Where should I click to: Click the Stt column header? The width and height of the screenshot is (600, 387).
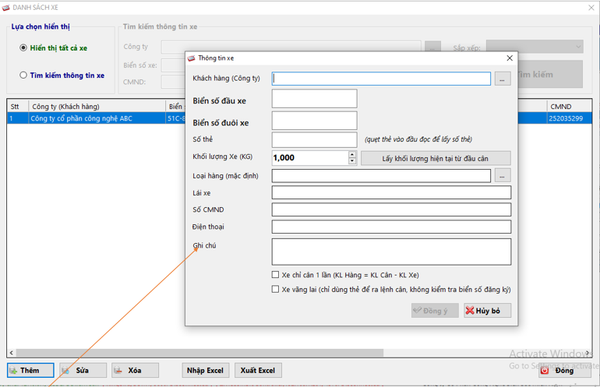click(18, 106)
